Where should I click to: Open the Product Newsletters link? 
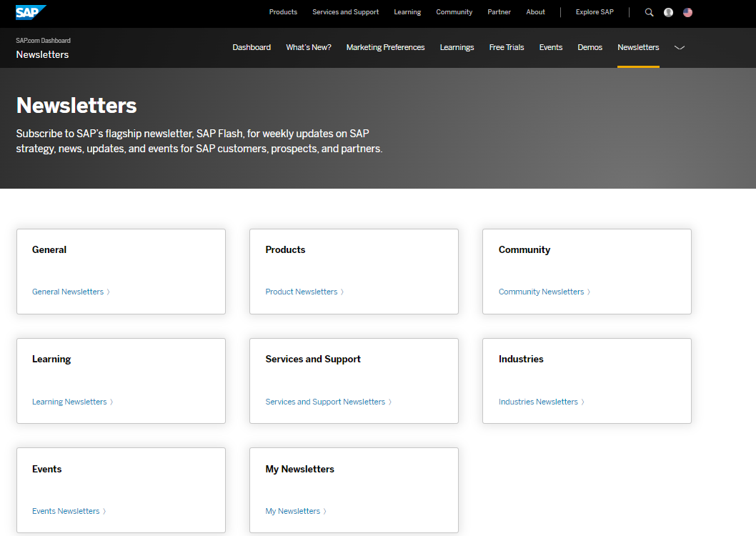coord(301,292)
